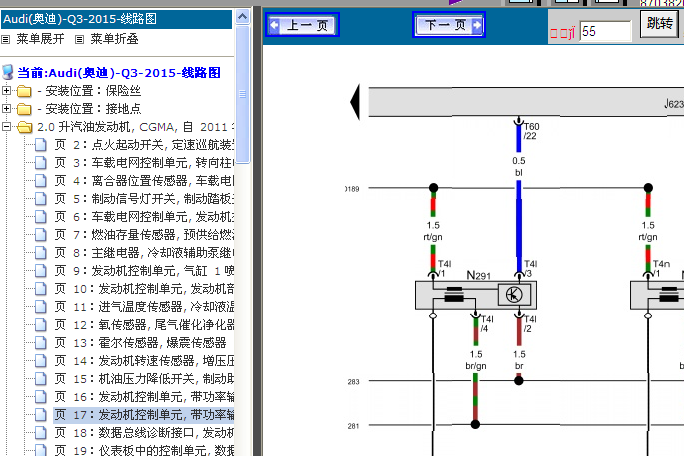This screenshot has width=684, height=456.
Task: Go to previous page with 上一页
Action: point(302,26)
